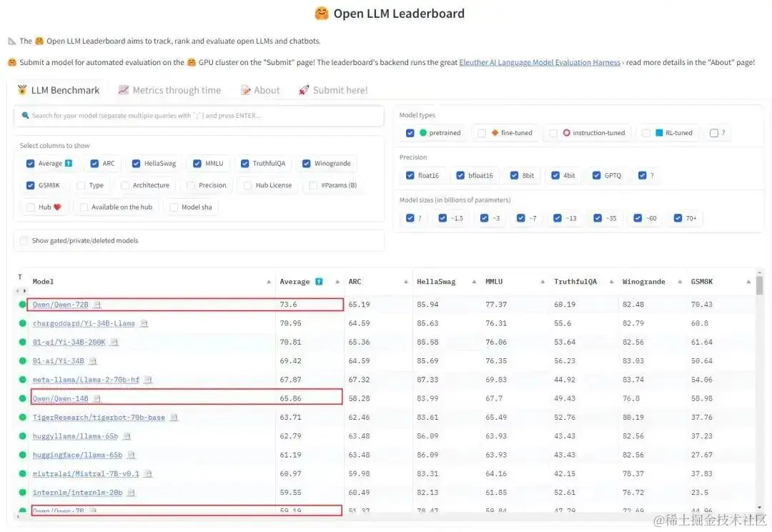
Task: Uncheck the pretrained model type
Action: (410, 133)
